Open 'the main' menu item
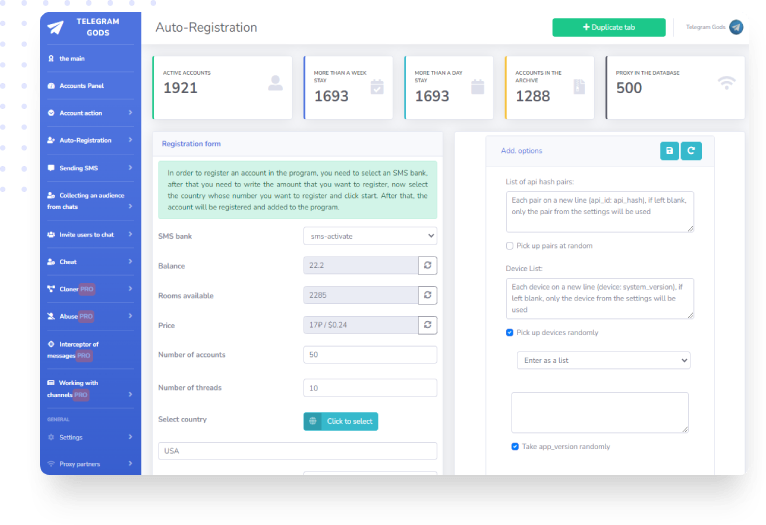This screenshot has height=525, width=766. pyautogui.click(x=72, y=58)
